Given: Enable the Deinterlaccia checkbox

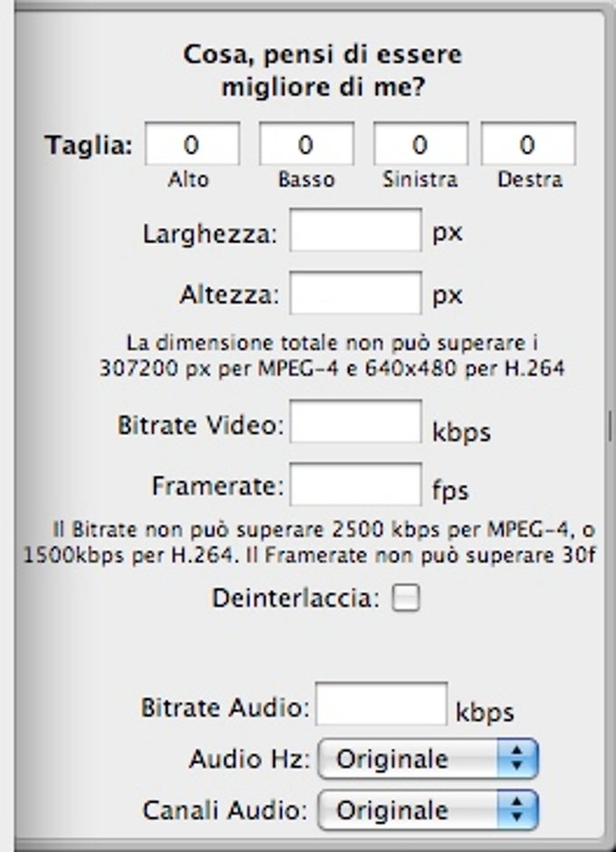Looking at the screenshot, I should click(406, 598).
